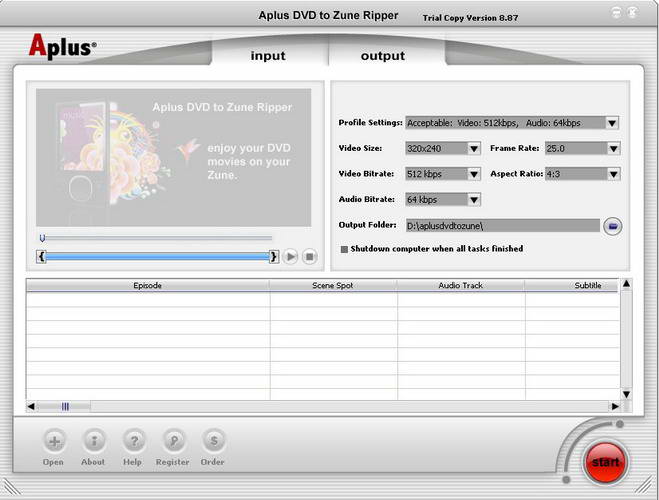Expand the Video Bitrate dropdown
Screen dimensions: 659x500
[474, 174]
